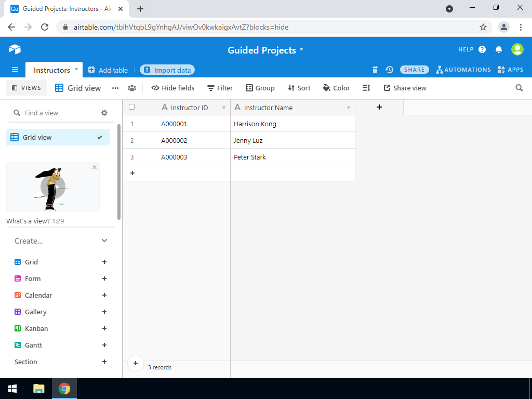Toggle the VIEWS sidebar button
The height and width of the screenshot is (399, 532).
coord(26,88)
